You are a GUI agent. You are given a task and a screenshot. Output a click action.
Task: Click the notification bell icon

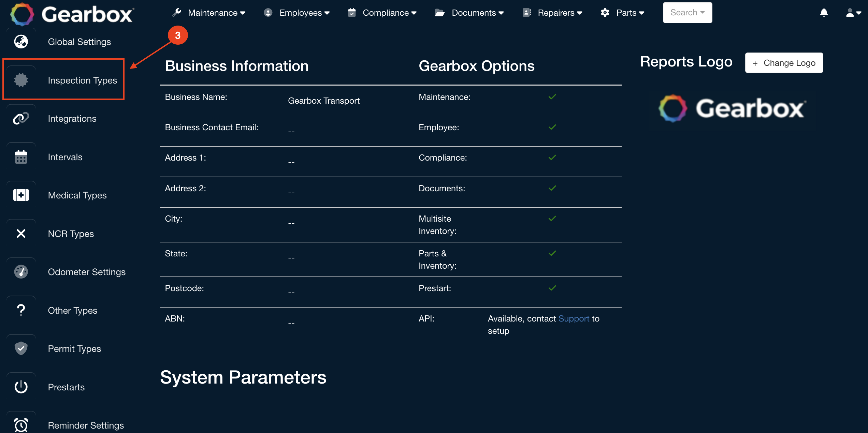(824, 13)
